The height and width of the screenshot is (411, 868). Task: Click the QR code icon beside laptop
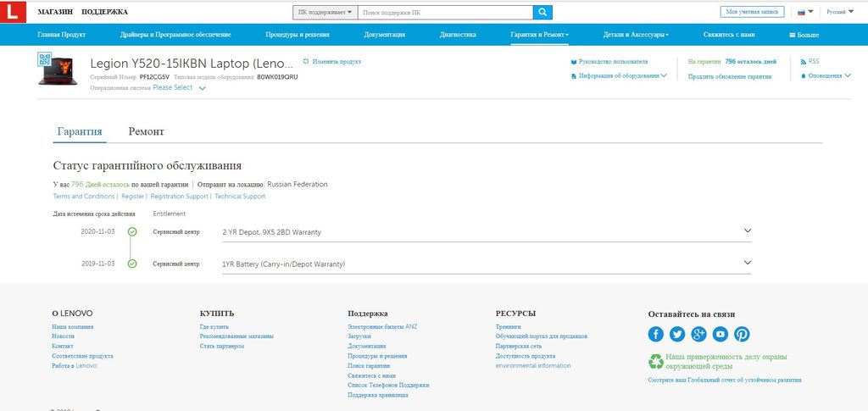(x=45, y=59)
